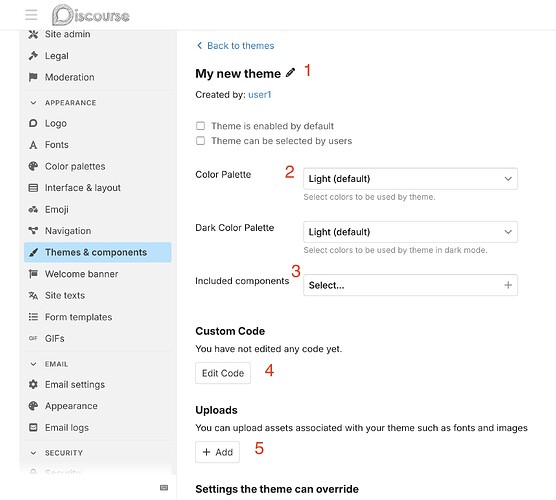Image resolution: width=556 pixels, height=500 pixels.
Task: Click the plus icon in Included components
Action: (x=508, y=285)
